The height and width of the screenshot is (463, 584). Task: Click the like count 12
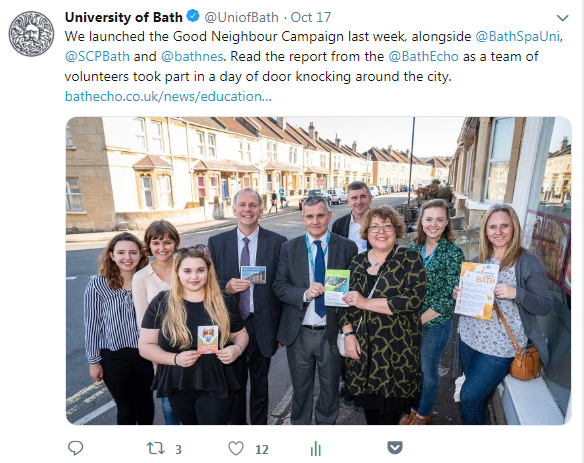coord(262,450)
